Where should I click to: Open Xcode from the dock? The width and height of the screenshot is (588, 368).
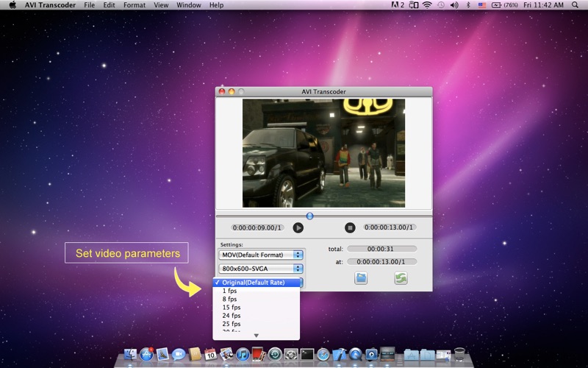coord(340,354)
